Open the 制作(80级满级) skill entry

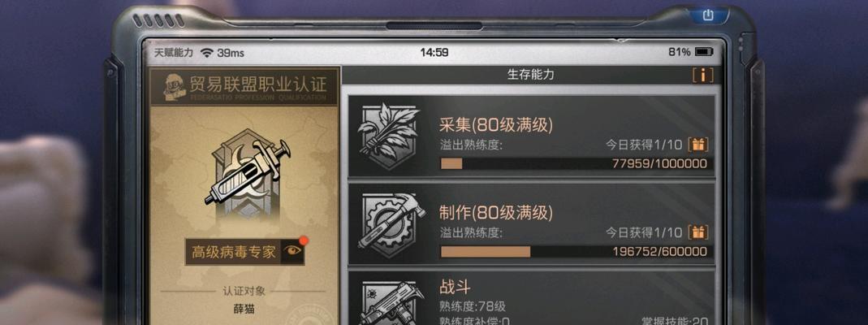point(531,223)
